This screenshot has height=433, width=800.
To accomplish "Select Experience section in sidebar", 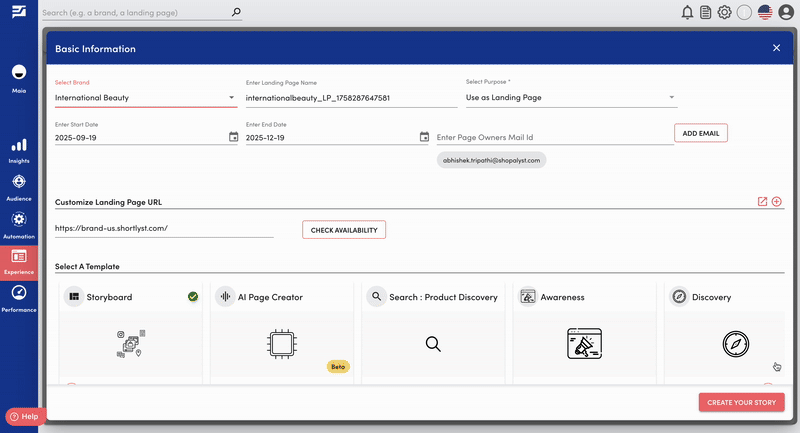I will [x=19, y=262].
